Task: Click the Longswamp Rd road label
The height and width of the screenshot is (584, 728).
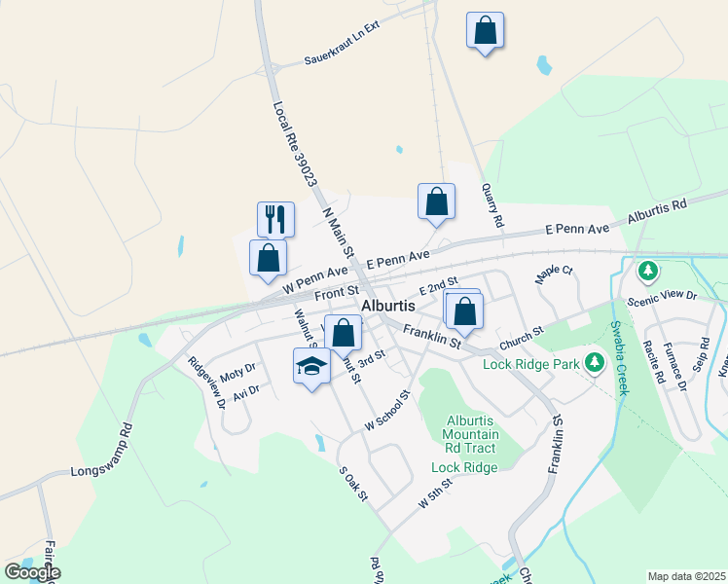Action: [x=101, y=451]
